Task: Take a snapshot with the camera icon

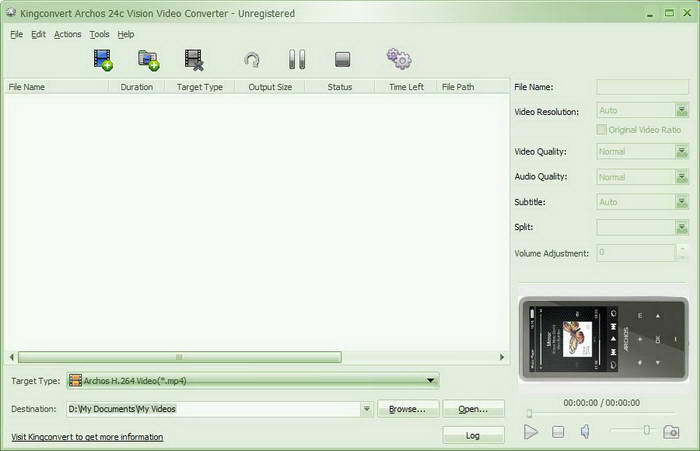Action: (671, 432)
